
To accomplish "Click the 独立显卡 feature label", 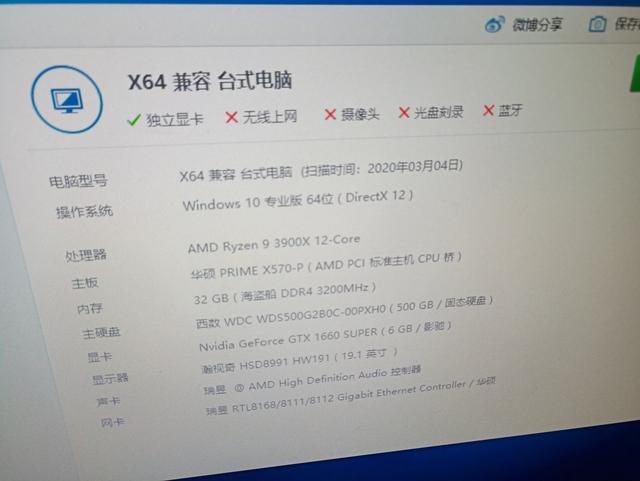I will [175, 119].
